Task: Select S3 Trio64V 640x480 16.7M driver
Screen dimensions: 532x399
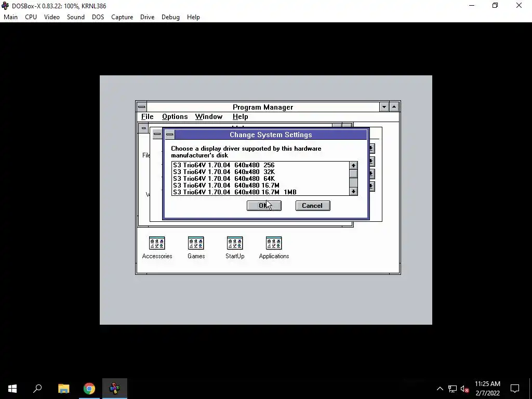Action: [x=260, y=185]
